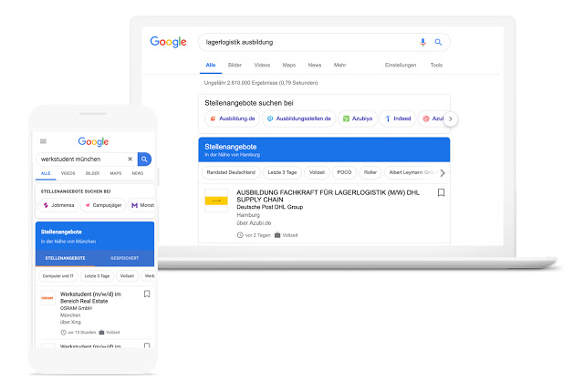Show more filters with the laptop chevron arrow
Viewport: 584px width, 392px height.
(443, 173)
